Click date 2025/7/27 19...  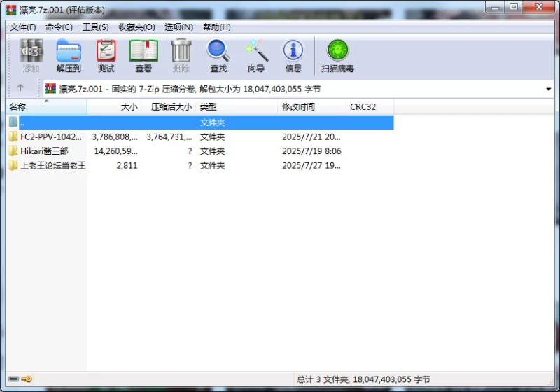(x=311, y=165)
